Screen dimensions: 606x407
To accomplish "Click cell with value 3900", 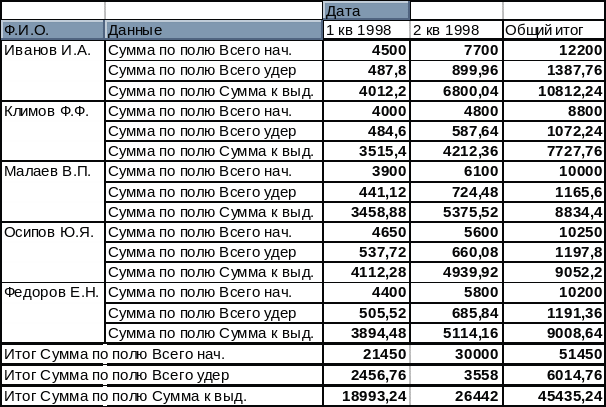I will click(366, 172).
